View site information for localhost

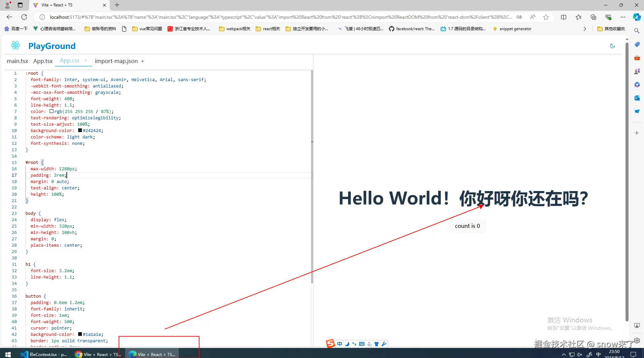point(42,17)
